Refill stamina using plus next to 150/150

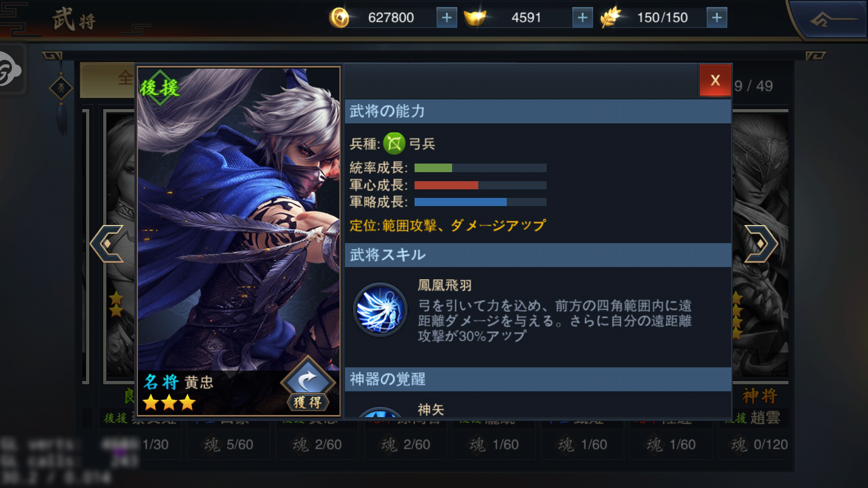point(717,18)
